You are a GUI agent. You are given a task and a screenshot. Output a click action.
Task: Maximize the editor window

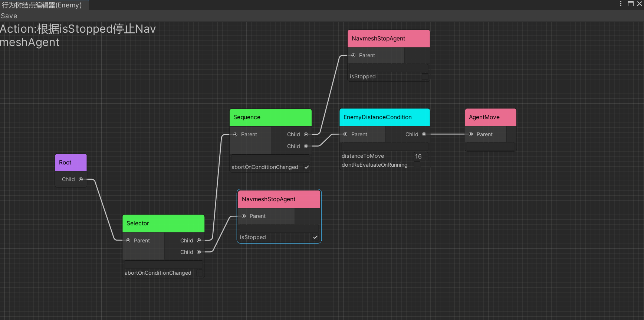(x=631, y=4)
